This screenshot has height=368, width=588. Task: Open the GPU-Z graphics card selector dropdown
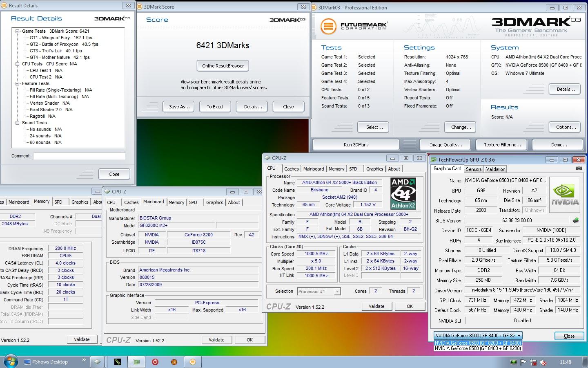(x=478, y=336)
